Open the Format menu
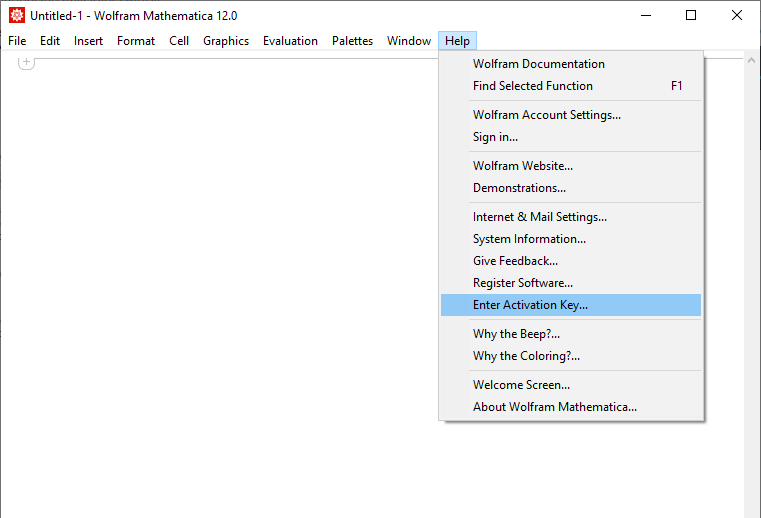 click(x=136, y=41)
